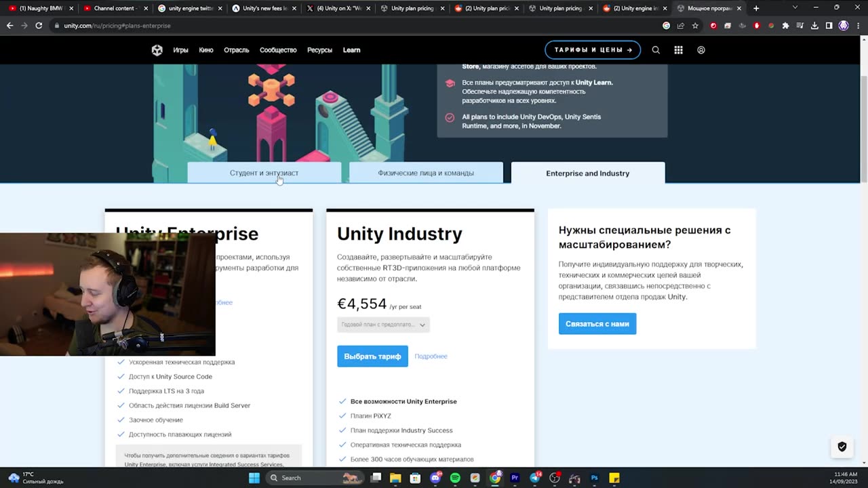Screen dimensions: 868x488
Task: Open the Сообщество navigation menu
Action: (x=278, y=50)
